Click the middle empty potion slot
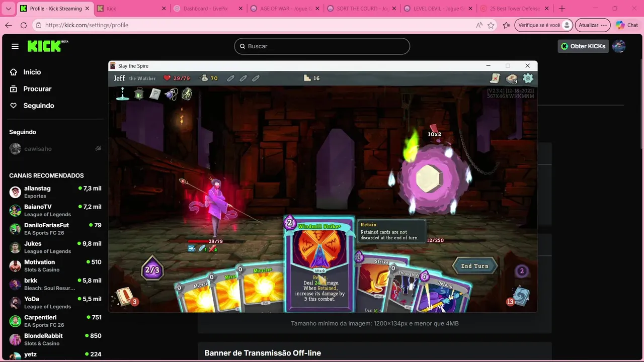644x362 pixels. point(243,78)
